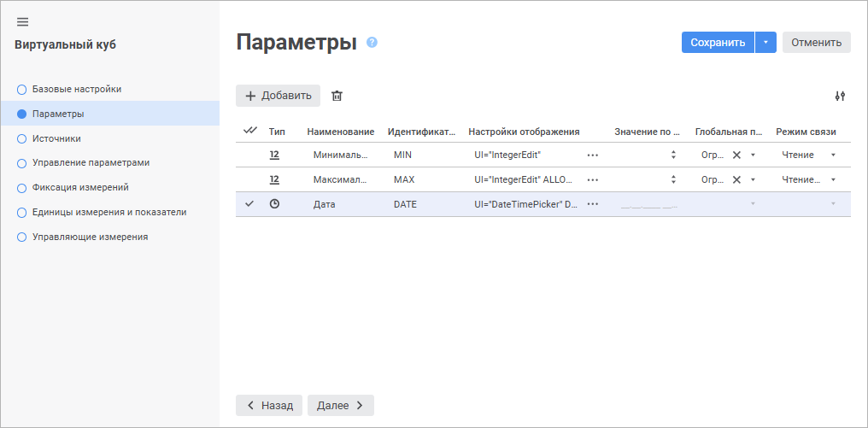Open display settings ellipsis for MAX row
Screen dimensions: 868x428
593,179
